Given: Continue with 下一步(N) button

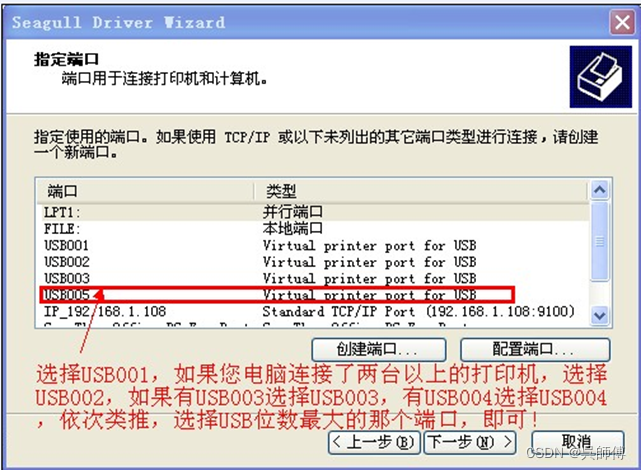Looking at the screenshot, I should pos(470,442).
